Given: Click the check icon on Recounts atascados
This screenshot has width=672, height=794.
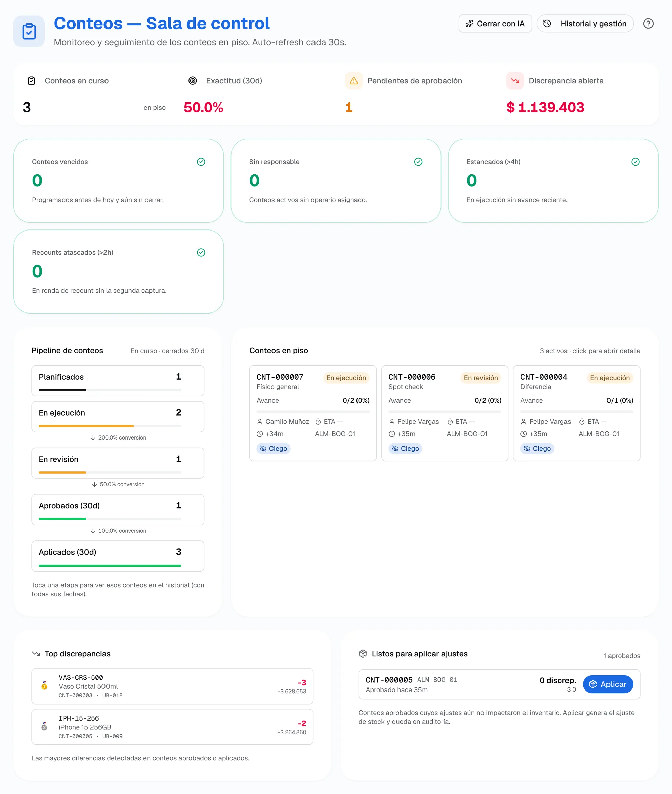Looking at the screenshot, I should 201,253.
